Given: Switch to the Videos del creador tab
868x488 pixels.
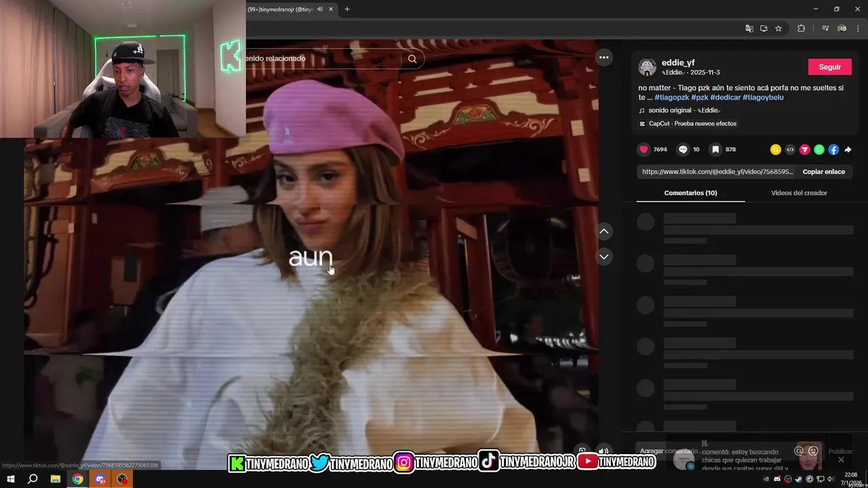Looking at the screenshot, I should 799,193.
